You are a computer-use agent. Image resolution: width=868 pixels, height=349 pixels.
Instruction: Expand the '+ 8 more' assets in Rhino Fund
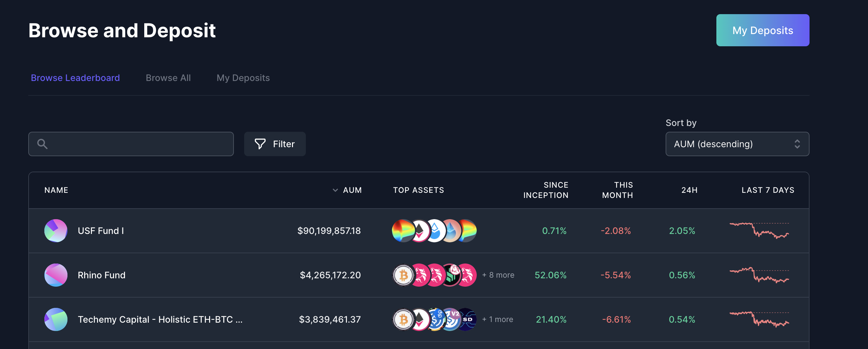tap(498, 275)
